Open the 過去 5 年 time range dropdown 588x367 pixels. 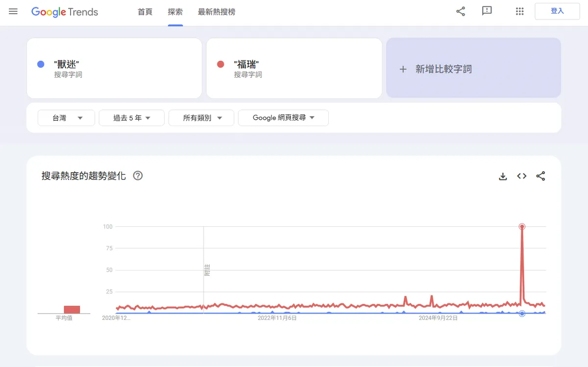[x=131, y=118]
